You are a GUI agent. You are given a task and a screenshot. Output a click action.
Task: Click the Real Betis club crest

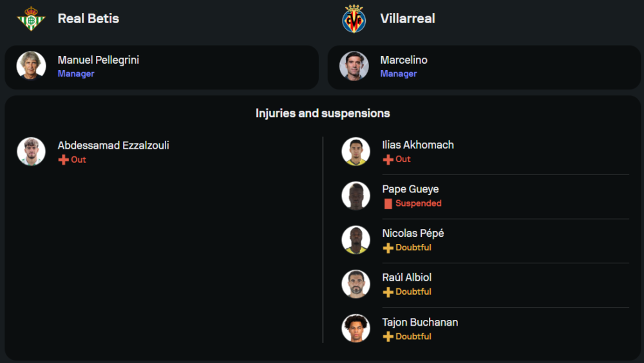coord(31,19)
